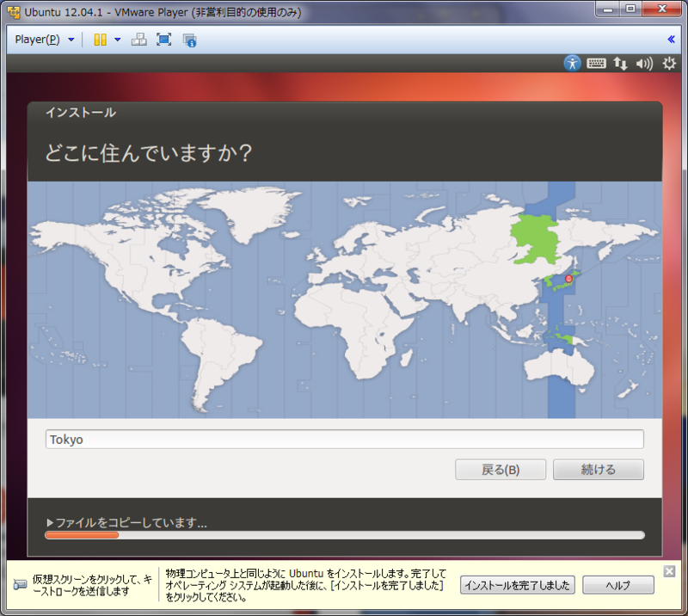Image resolution: width=688 pixels, height=616 pixels.
Task: Open the session gear menu
Action: (x=668, y=63)
